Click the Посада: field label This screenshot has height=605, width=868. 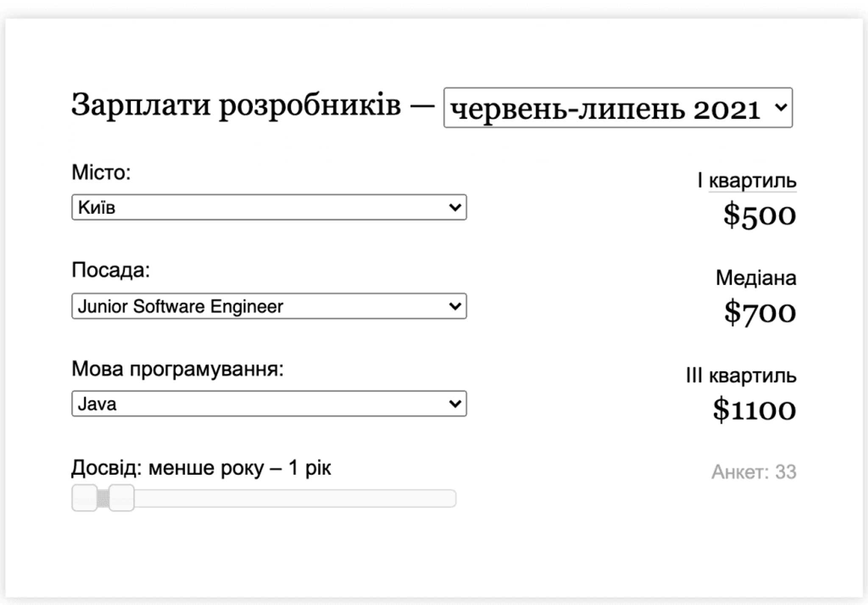(x=111, y=270)
